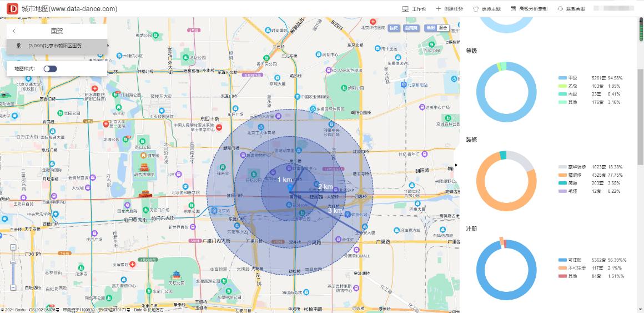Viewport: 644px width, 313px height.
Task: Click the 北京站 railway station icon
Action: 214,210
